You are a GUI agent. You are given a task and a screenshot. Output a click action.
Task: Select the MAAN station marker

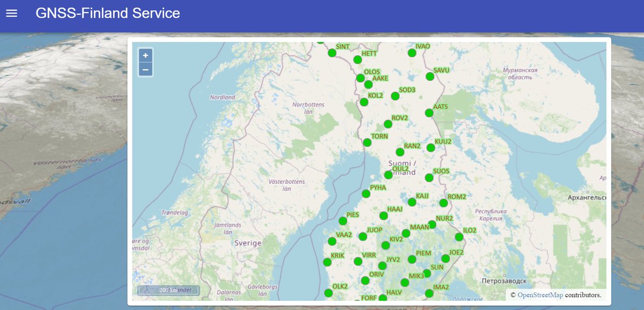(x=406, y=233)
